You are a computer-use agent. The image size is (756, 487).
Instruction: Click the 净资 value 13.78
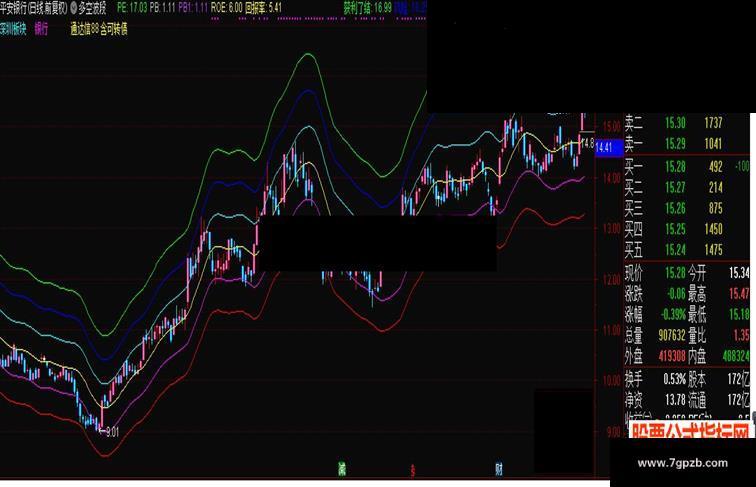[675, 400]
